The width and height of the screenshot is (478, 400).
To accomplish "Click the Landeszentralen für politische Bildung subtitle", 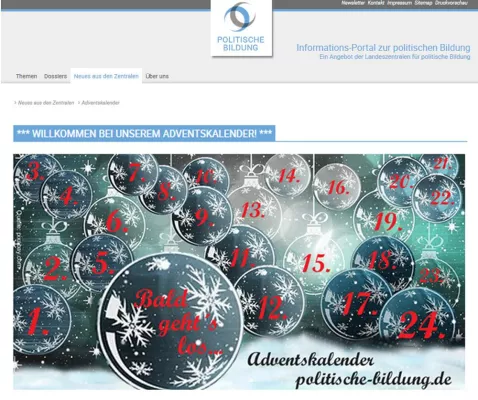I will [395, 57].
